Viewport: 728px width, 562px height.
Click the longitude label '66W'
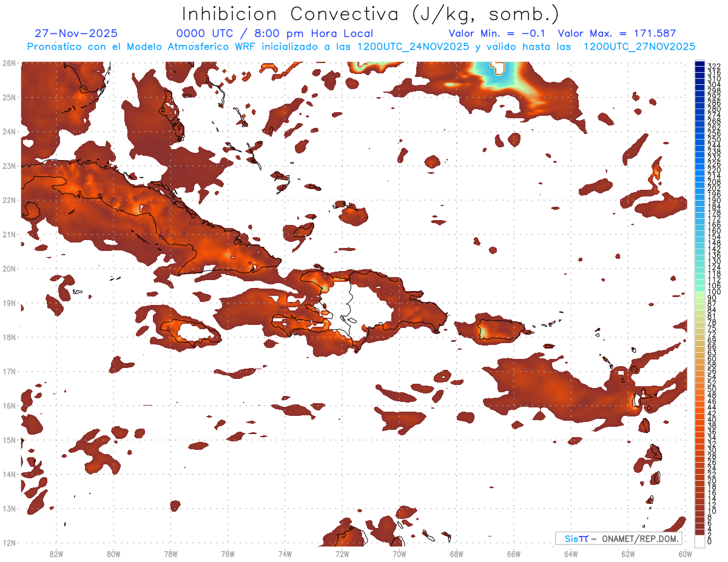pyautogui.click(x=514, y=553)
